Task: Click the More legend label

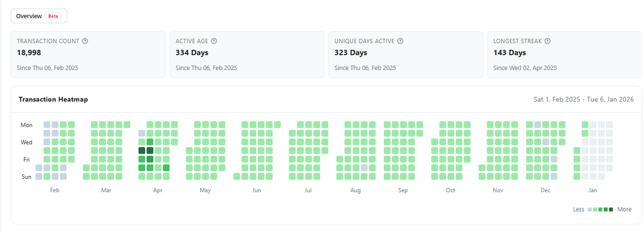Action: coord(624,209)
